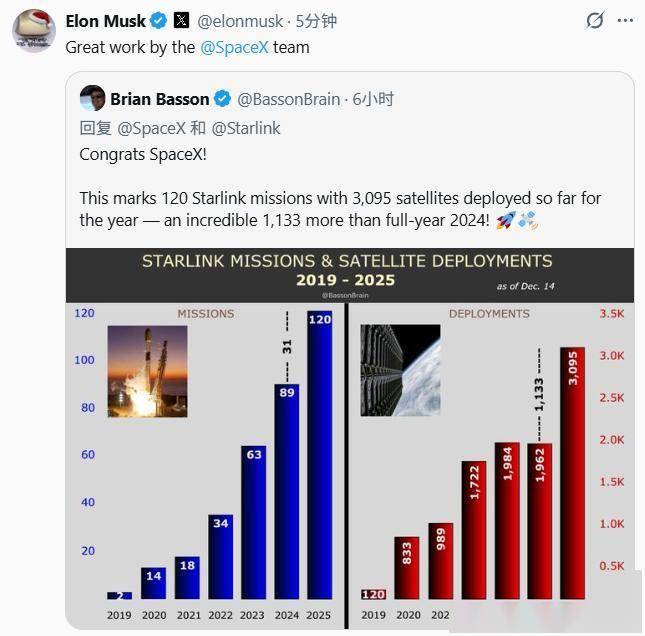Open the Grok icon at the tweet's top right
645x636 pixels.
[594, 21]
